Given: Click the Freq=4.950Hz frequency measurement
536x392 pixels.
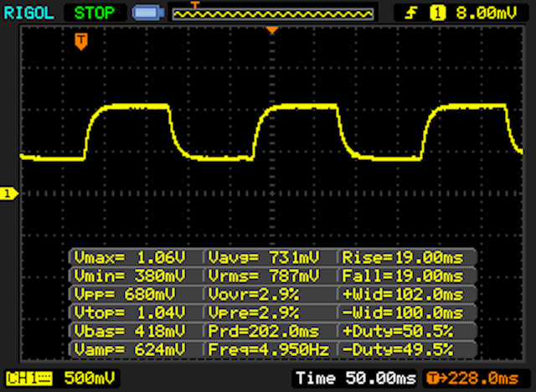Looking at the screenshot, I should tap(269, 349).
